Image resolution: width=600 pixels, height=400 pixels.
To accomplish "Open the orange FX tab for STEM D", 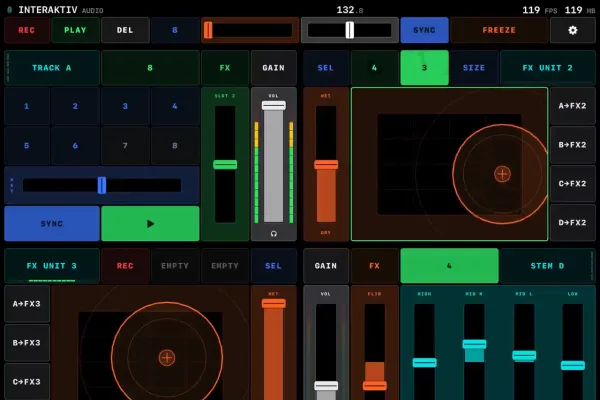I will point(374,266).
